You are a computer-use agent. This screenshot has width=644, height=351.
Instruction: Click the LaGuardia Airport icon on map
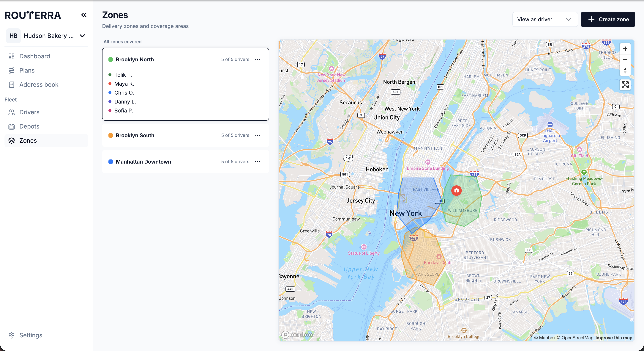click(x=550, y=125)
